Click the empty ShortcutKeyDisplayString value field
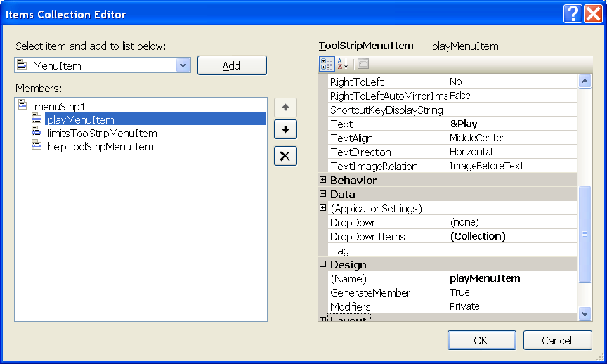Image resolution: width=607 pixels, height=364 pixels. point(513,110)
